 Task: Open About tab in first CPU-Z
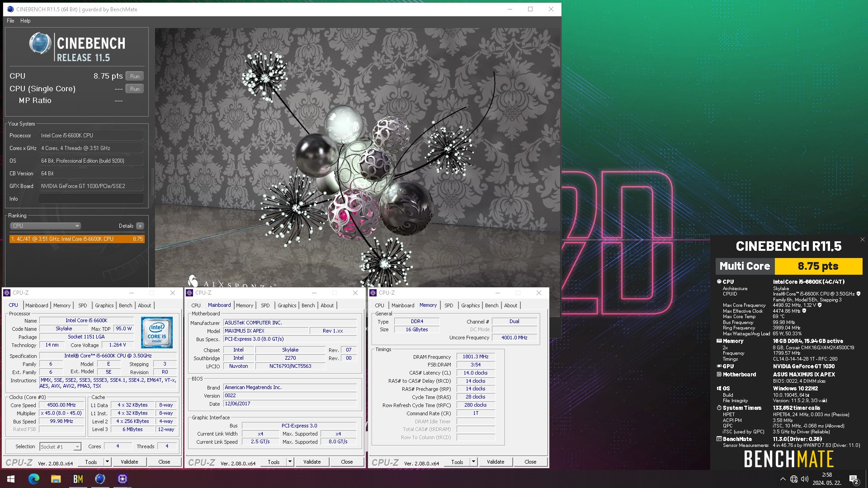click(x=145, y=305)
